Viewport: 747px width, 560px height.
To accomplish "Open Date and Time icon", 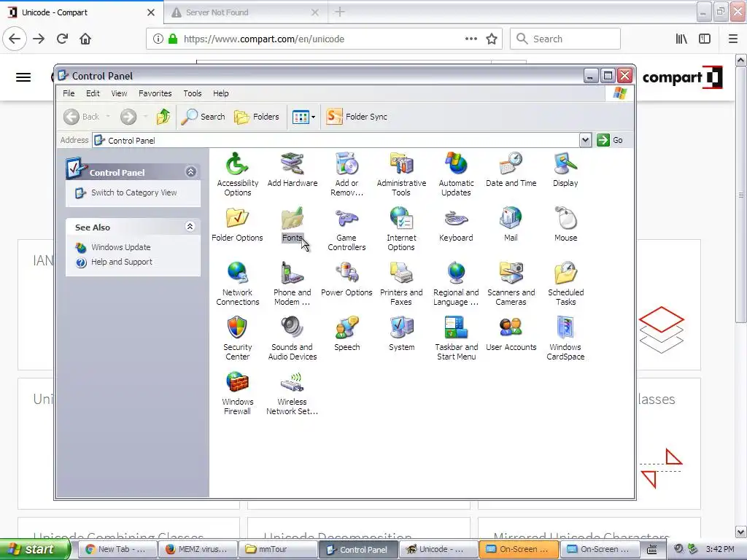I will coord(511,169).
